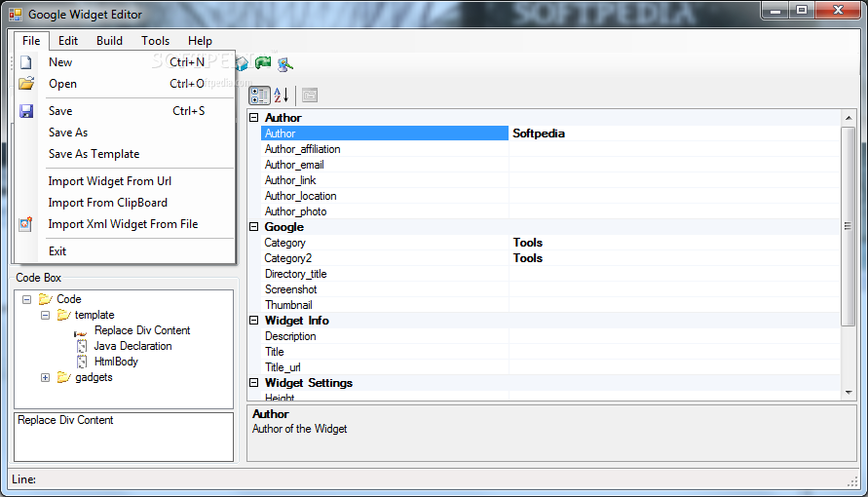Select the Title property row

coord(550,352)
